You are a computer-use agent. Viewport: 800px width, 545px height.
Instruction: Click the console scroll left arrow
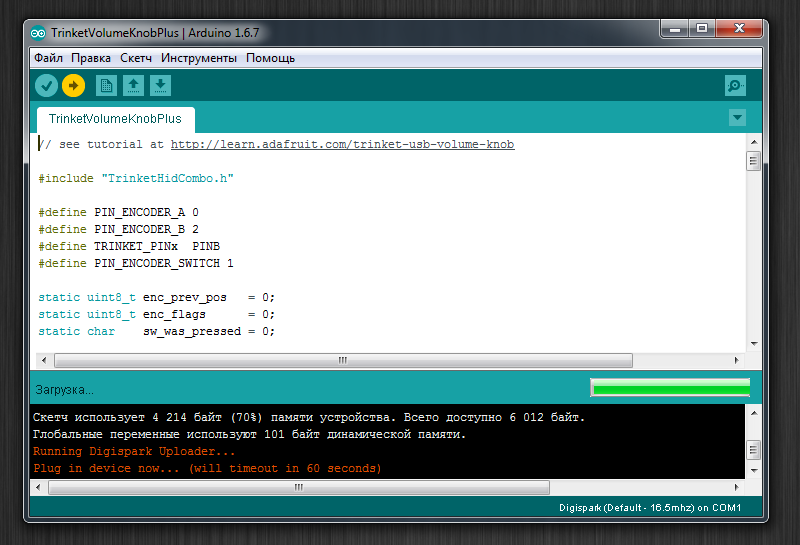tap(38, 487)
